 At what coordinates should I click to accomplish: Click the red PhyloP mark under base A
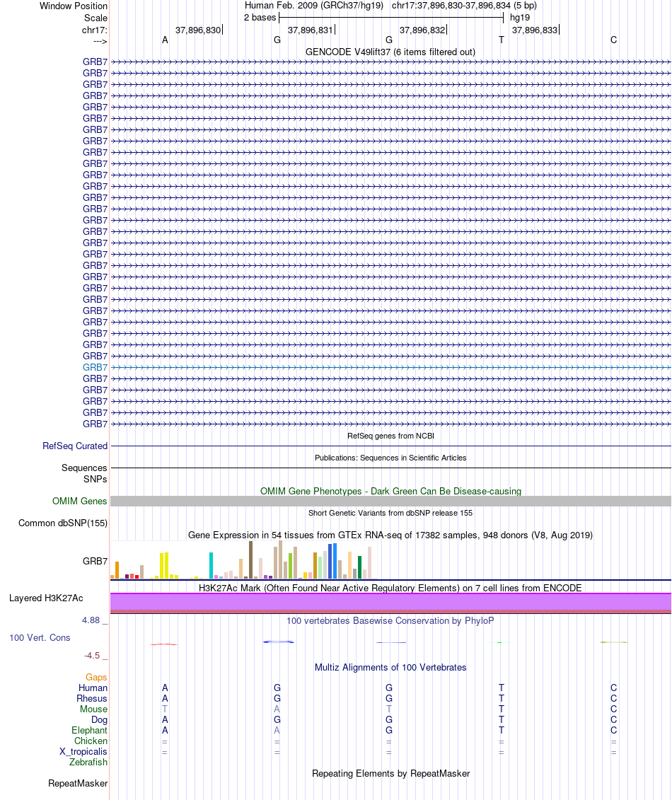[x=164, y=644]
